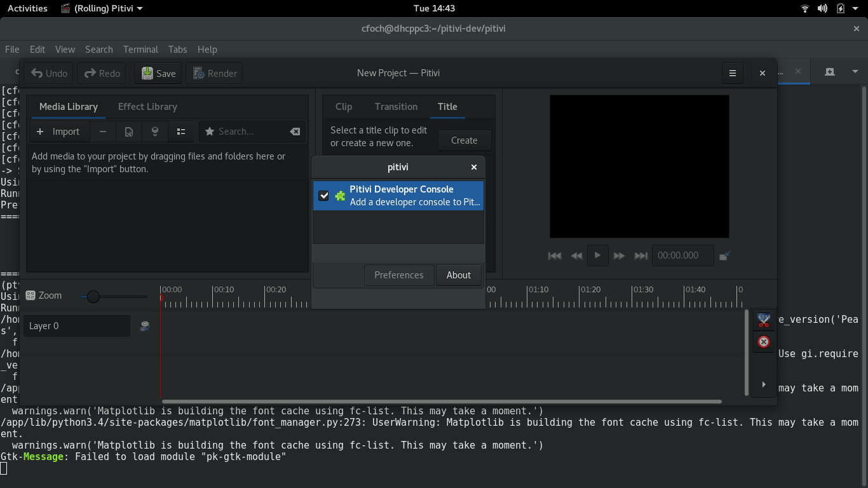Viewport: 868px width, 488px height.
Task: Open Layer 0 options menu icon
Action: click(x=145, y=326)
